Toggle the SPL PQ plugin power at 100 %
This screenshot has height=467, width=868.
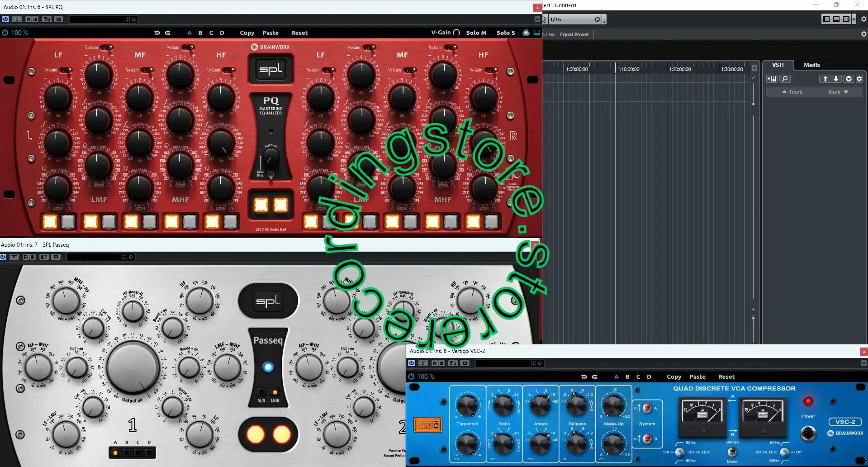pos(5,33)
